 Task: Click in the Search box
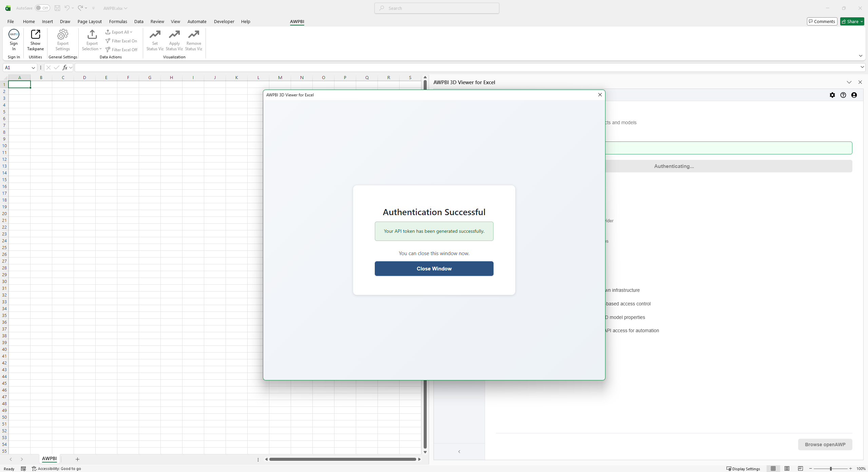437,8
